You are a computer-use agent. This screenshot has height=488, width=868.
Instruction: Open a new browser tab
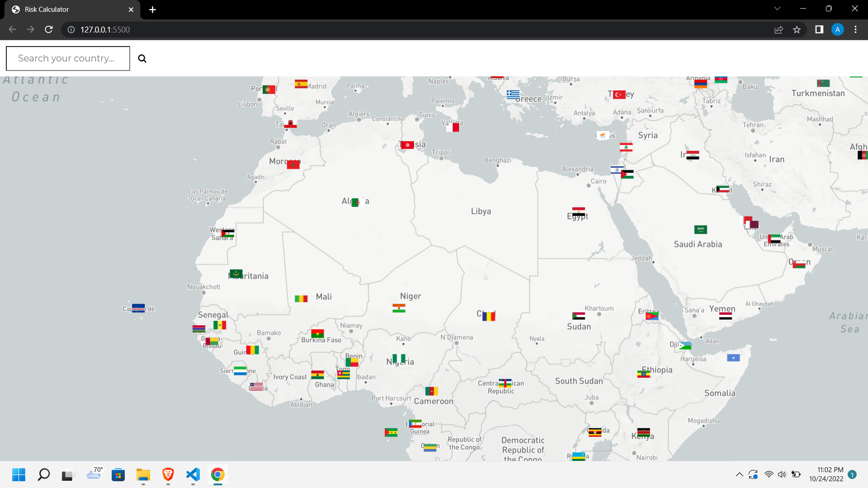(152, 9)
